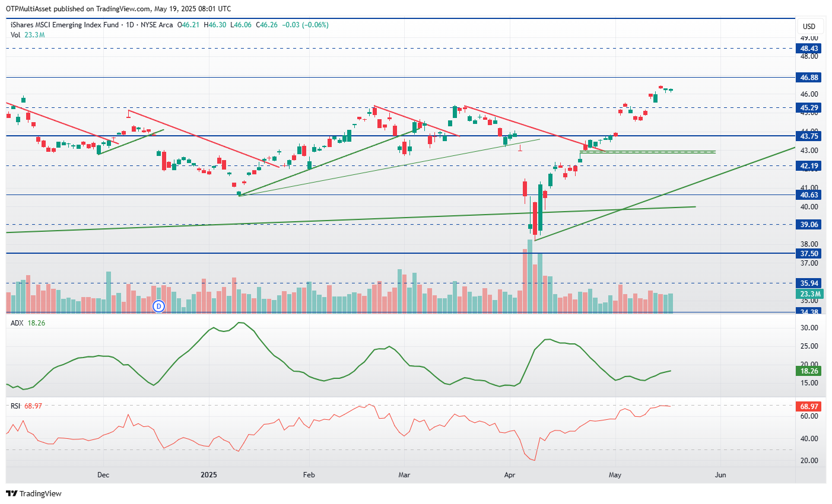Click the May label on time axis
832x504 pixels.
point(615,475)
